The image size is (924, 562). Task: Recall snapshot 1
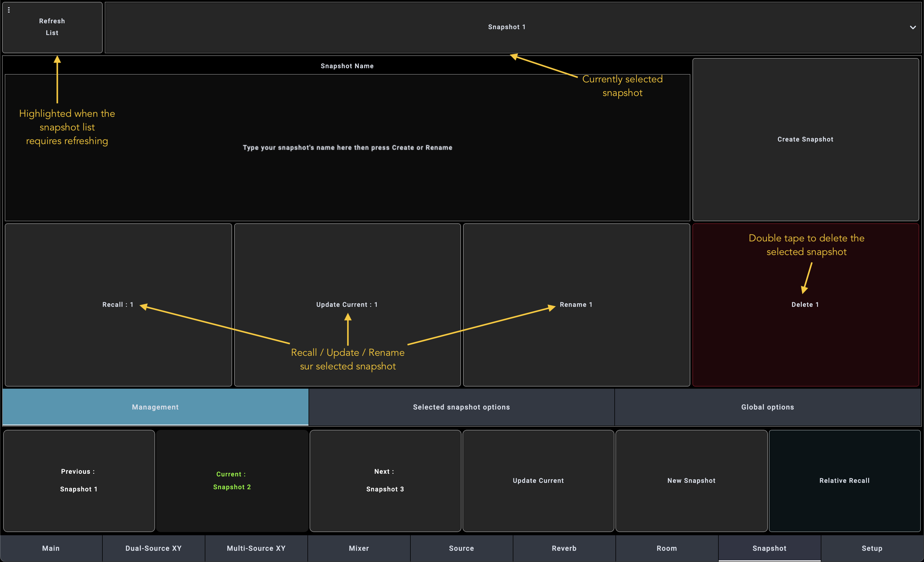118,304
